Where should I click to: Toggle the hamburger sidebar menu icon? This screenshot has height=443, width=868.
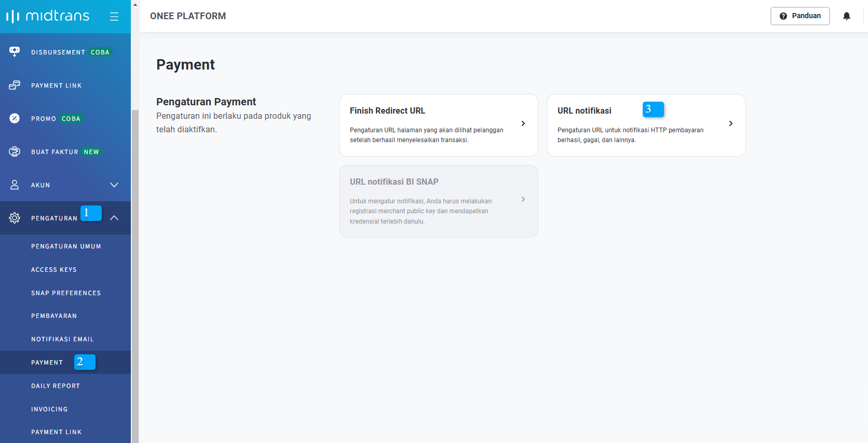(114, 17)
